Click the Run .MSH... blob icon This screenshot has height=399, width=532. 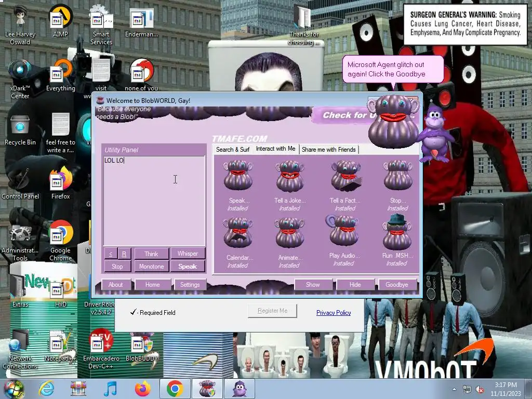pos(396,232)
